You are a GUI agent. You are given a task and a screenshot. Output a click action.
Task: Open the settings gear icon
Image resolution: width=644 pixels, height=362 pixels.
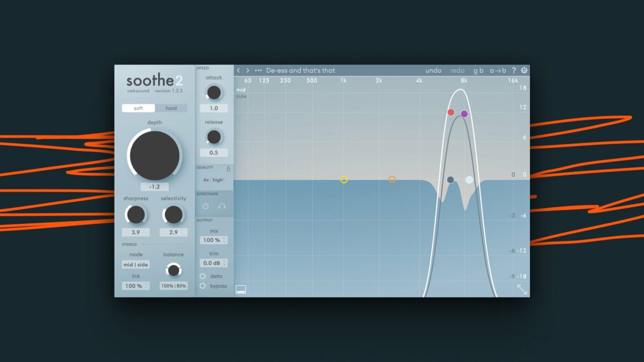(x=523, y=70)
